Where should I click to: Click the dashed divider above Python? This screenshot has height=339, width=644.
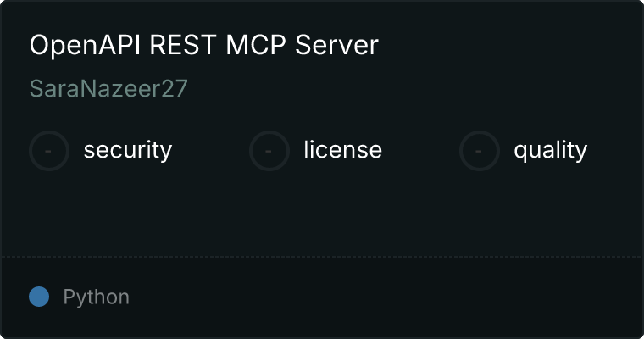pyautogui.click(x=322, y=257)
